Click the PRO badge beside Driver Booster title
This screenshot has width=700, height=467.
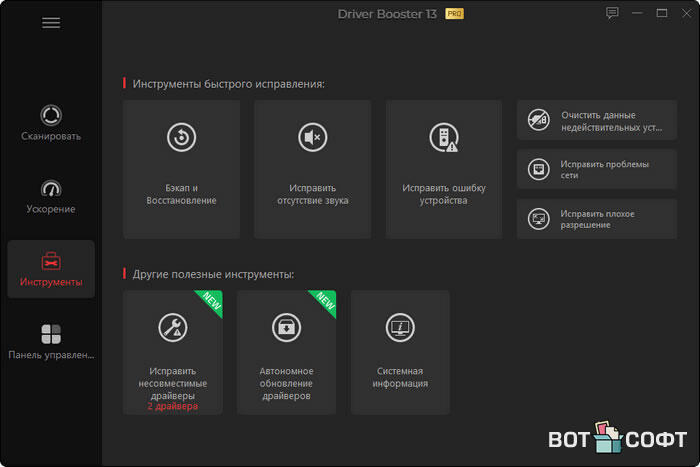pyautogui.click(x=453, y=14)
